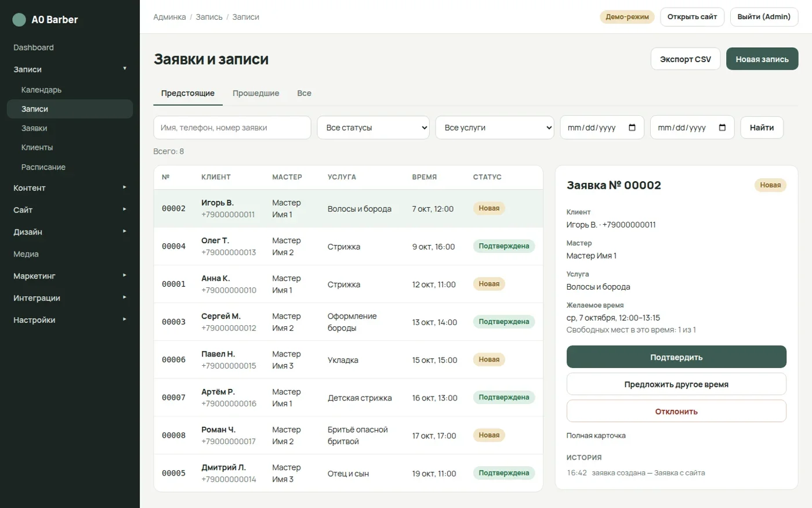The image size is (812, 508).
Task: Open Заявки in the sidebar
Action: tap(70, 128)
